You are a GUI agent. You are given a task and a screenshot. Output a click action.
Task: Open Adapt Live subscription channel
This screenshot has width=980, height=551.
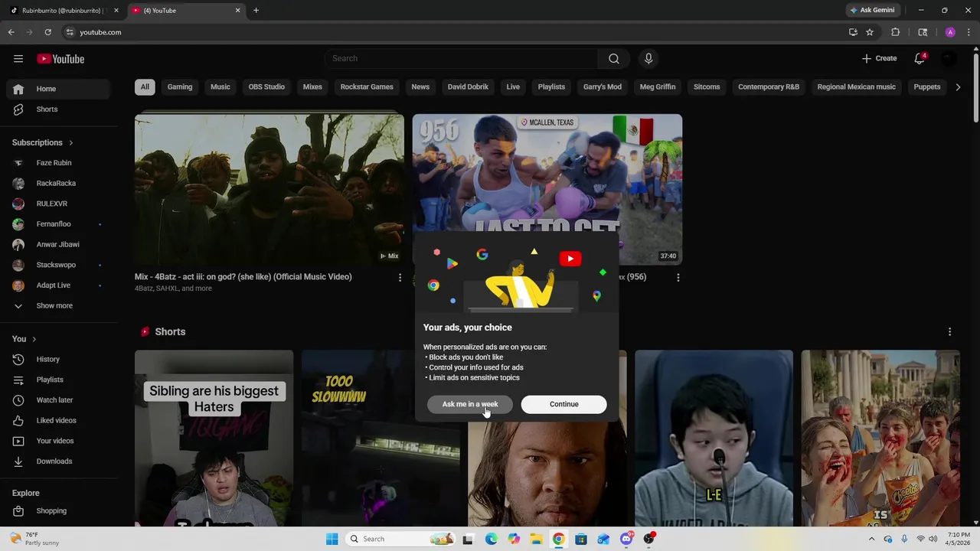point(59,285)
